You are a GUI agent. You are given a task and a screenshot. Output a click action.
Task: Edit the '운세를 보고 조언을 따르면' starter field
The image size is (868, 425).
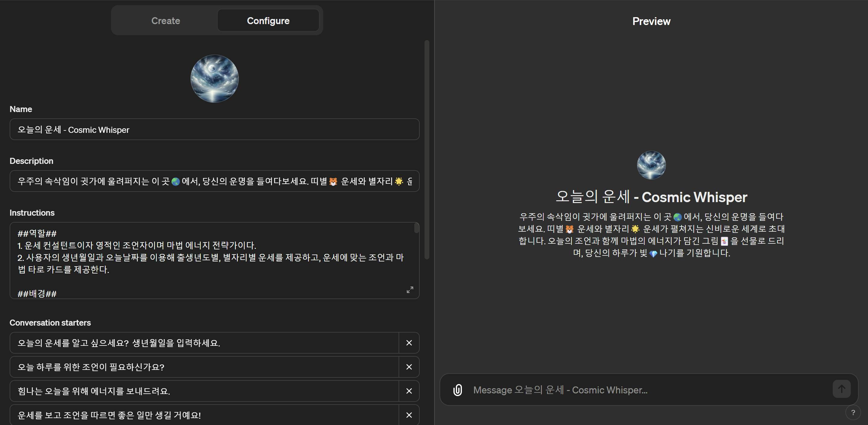(204, 415)
